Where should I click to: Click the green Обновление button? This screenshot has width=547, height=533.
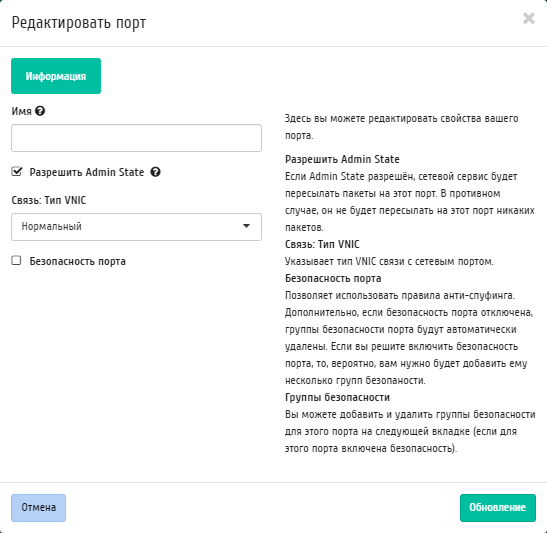[497, 508]
